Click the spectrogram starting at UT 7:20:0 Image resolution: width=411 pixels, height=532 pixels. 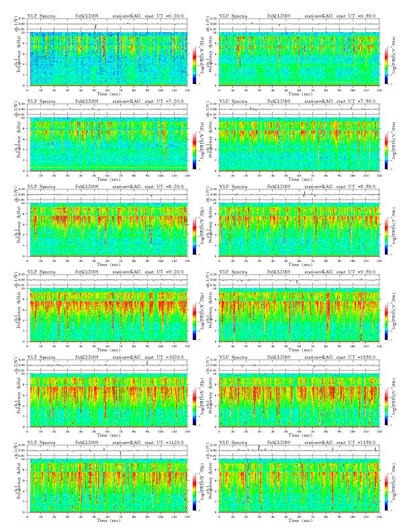(x=107, y=144)
